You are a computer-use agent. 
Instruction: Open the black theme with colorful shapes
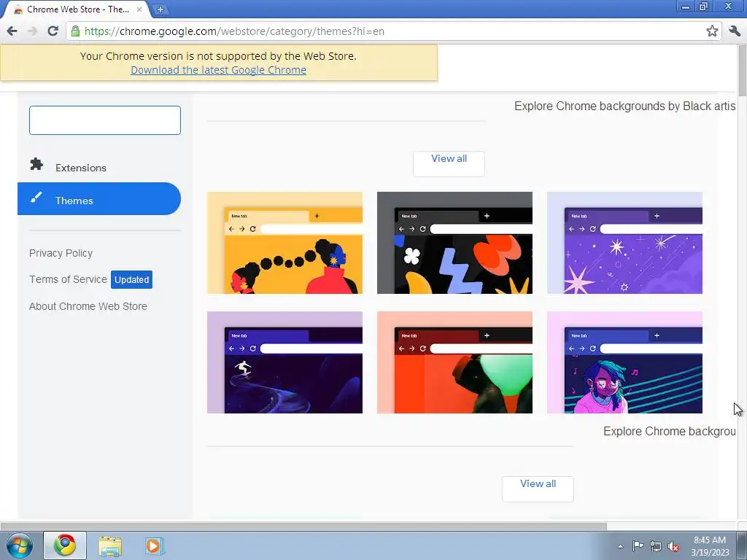[454, 243]
